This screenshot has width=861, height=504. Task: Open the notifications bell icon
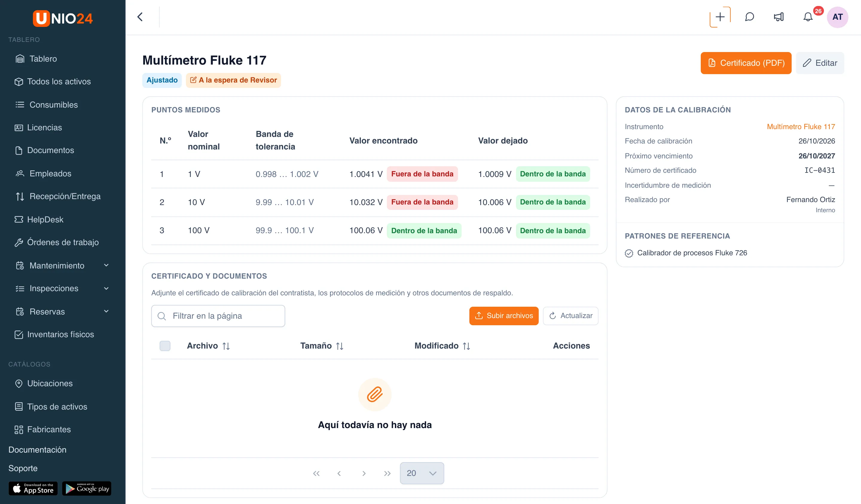coord(808,17)
